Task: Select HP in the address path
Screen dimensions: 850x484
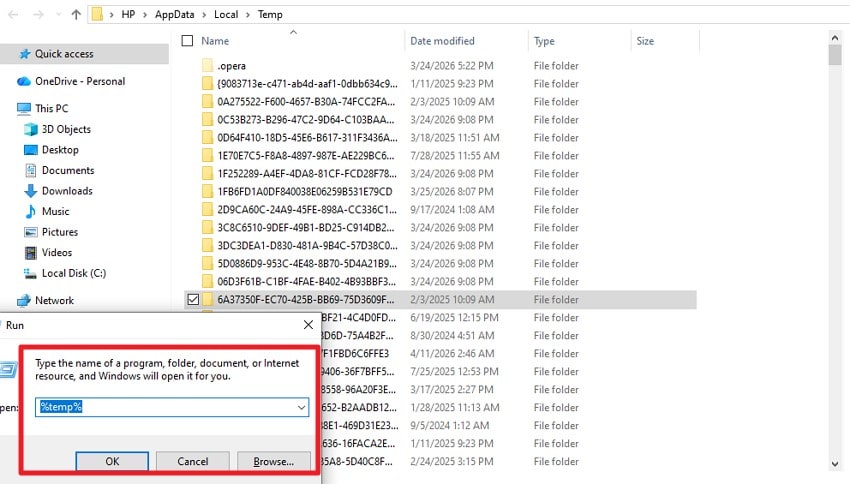Action: (x=128, y=15)
